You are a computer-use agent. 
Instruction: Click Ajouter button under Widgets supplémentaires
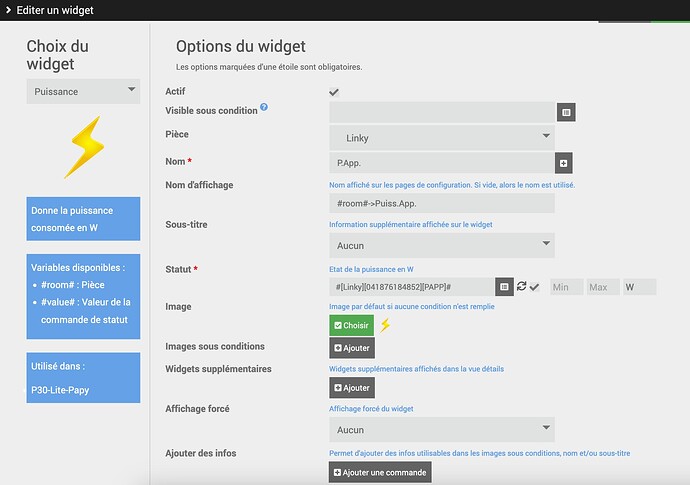(x=352, y=388)
